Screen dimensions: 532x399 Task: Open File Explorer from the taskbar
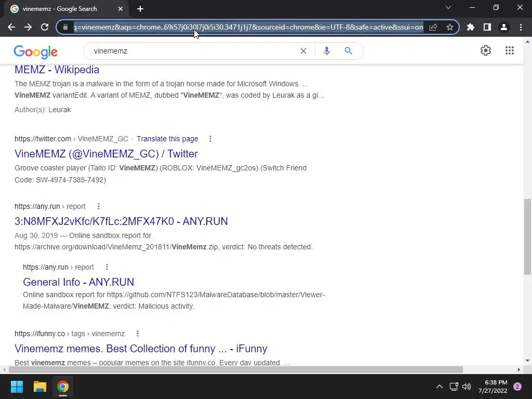tap(39, 387)
